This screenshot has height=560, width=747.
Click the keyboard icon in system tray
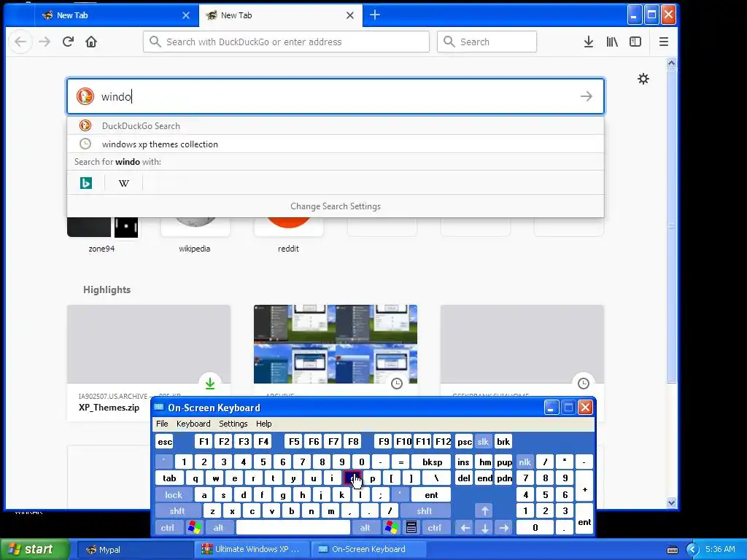pyautogui.click(x=672, y=550)
